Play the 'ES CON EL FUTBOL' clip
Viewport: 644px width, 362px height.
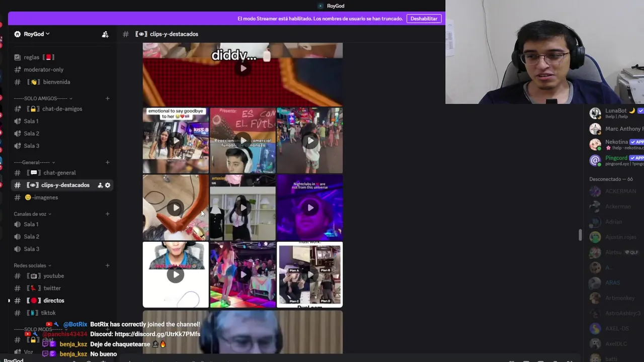pyautogui.click(x=243, y=140)
